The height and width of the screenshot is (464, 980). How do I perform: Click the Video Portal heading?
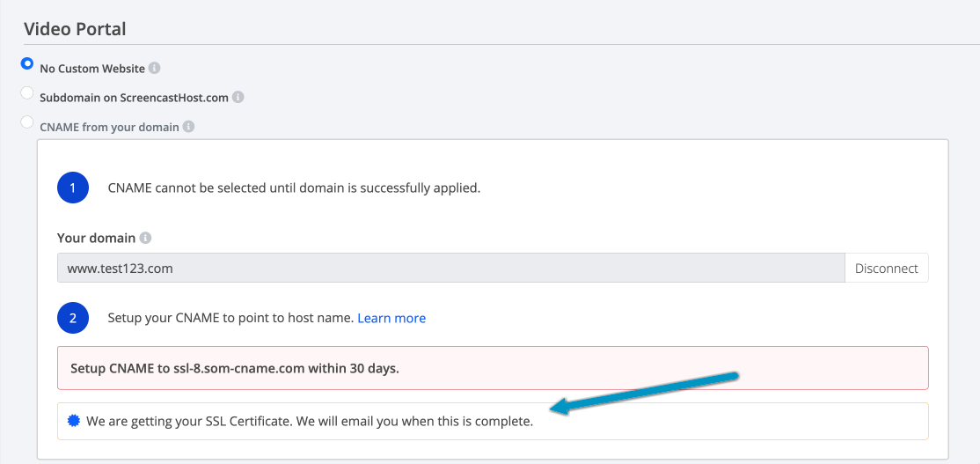click(x=75, y=29)
